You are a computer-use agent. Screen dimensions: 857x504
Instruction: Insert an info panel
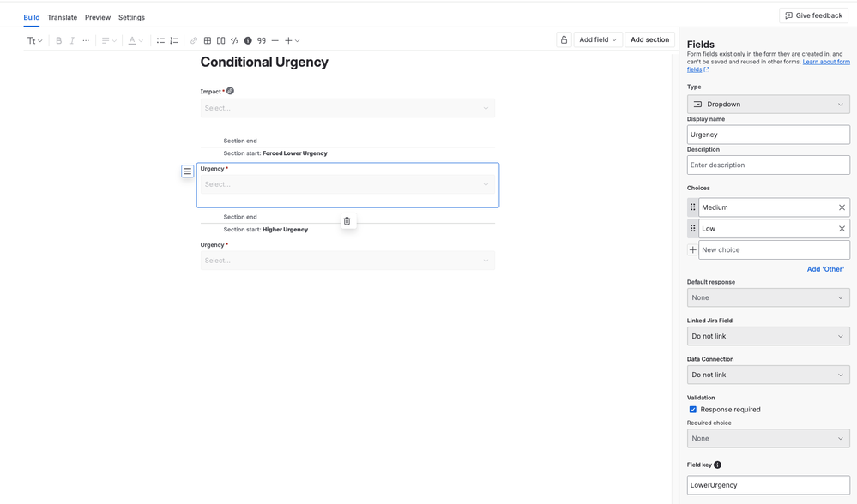[248, 40]
